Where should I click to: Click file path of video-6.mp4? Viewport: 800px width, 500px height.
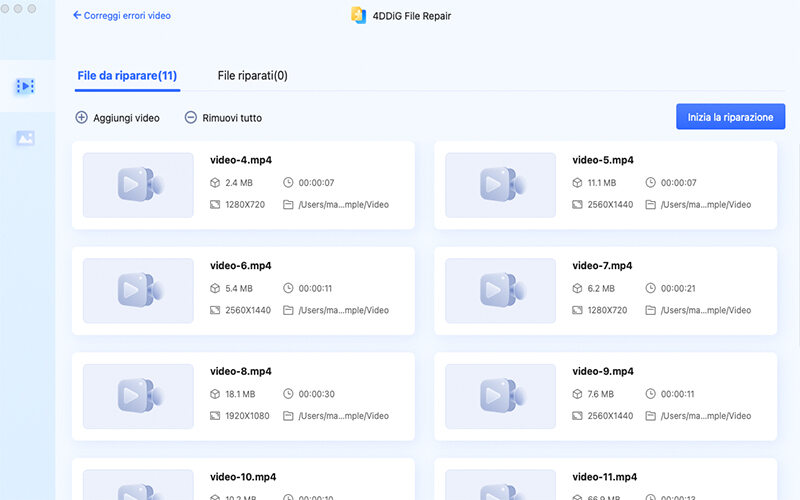click(343, 310)
